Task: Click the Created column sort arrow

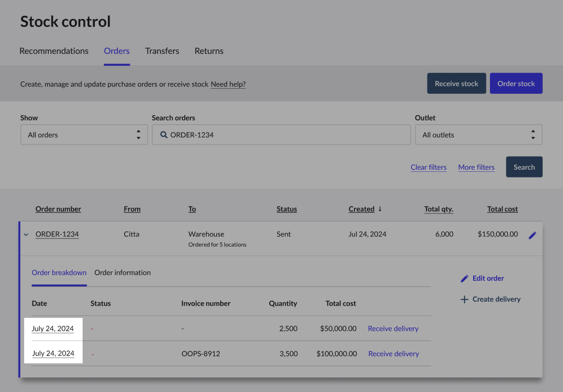Action: coord(380,208)
